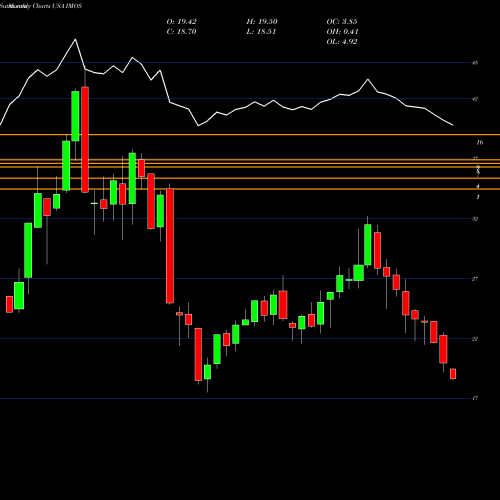This screenshot has width=500, height=500.
Task: Click the 22 price axis label
Action: pos(475,339)
